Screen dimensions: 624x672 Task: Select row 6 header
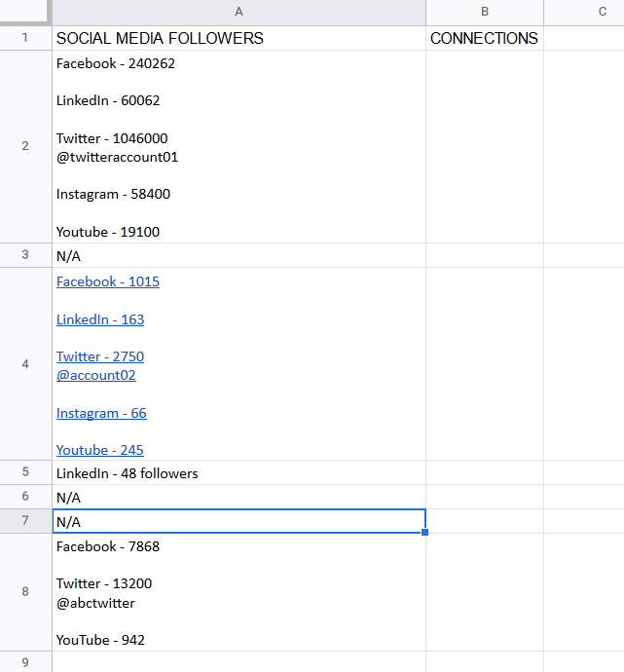pos(25,497)
